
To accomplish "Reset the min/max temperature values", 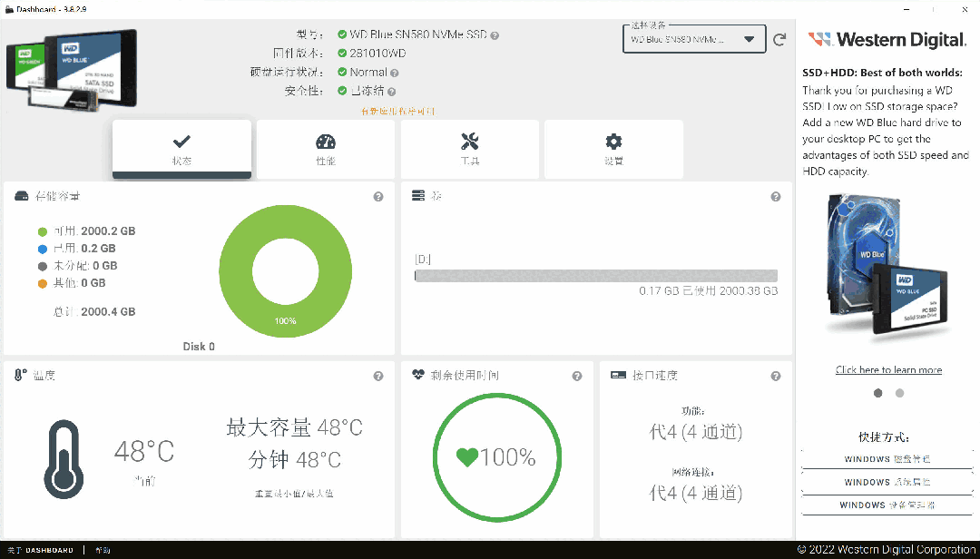I will [294, 494].
